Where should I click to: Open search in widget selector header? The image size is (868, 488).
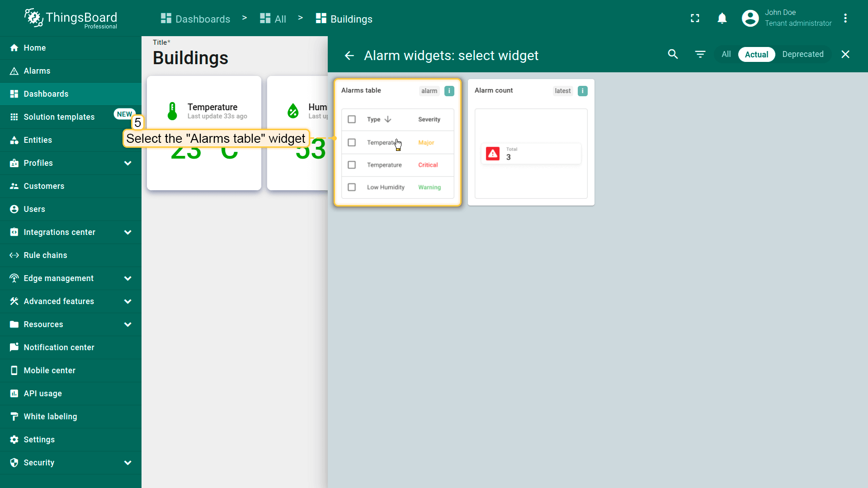pyautogui.click(x=673, y=54)
